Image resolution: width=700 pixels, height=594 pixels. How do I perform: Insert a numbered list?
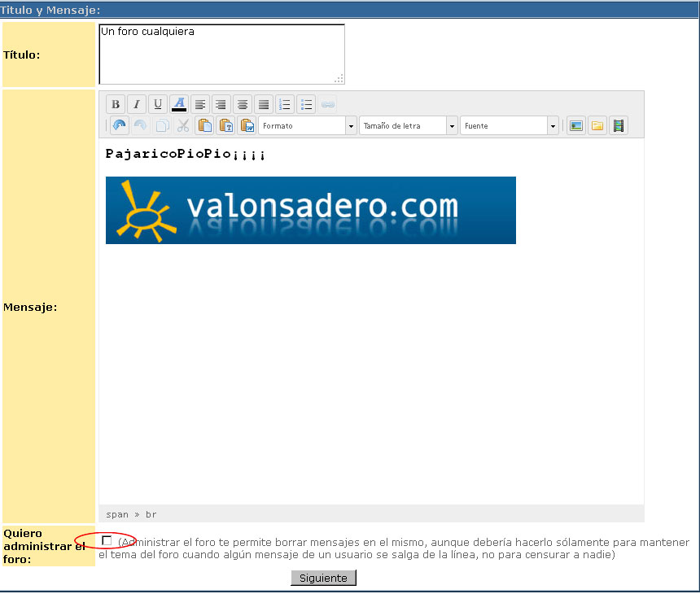click(285, 104)
